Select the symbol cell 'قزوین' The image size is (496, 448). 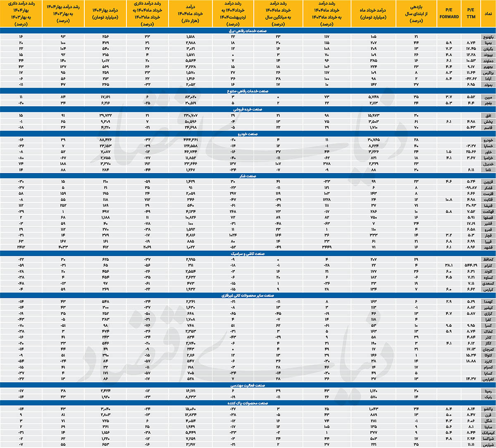coord(488,182)
